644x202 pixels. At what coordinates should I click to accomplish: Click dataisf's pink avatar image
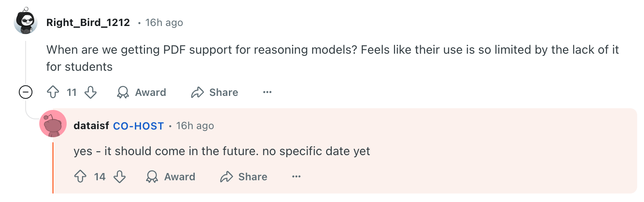pyautogui.click(x=53, y=124)
